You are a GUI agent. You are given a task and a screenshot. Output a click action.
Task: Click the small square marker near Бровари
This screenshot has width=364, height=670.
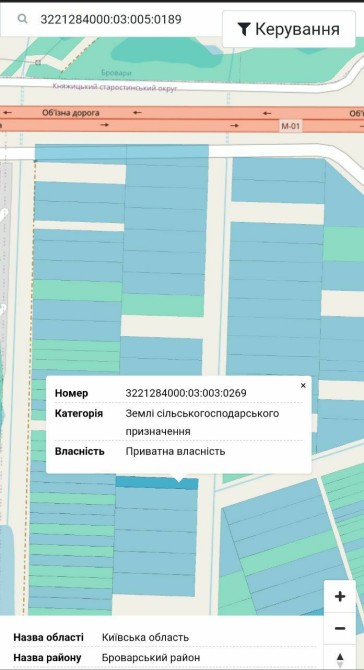pyautogui.click(x=38, y=62)
